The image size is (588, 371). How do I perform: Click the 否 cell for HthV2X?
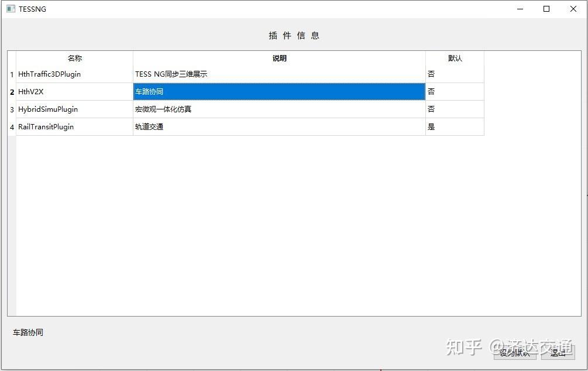431,92
